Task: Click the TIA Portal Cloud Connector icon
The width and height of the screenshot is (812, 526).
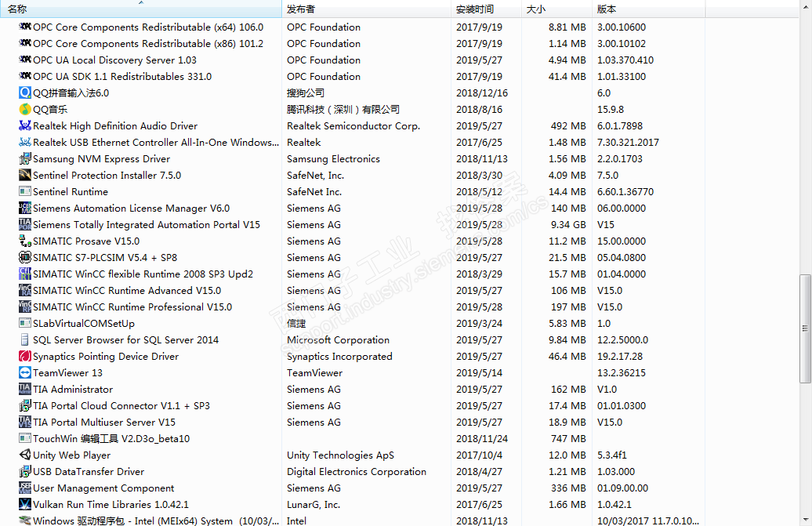Action: click(25, 405)
